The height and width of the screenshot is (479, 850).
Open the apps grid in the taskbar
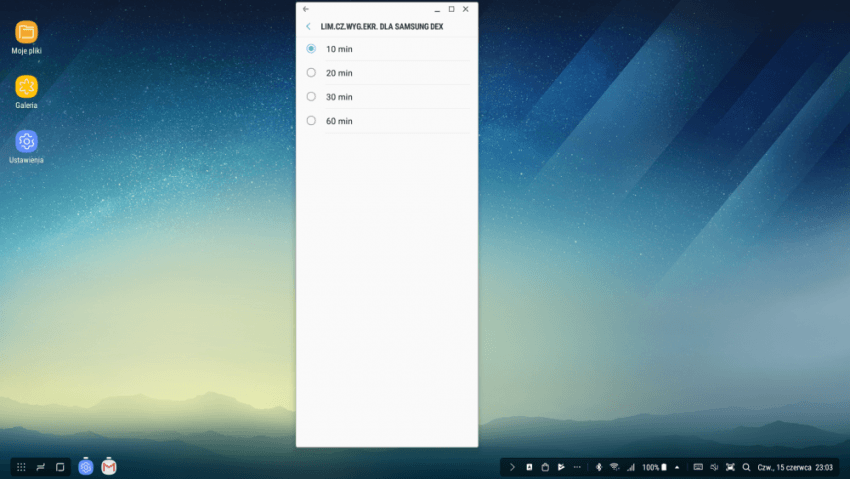(x=21, y=467)
